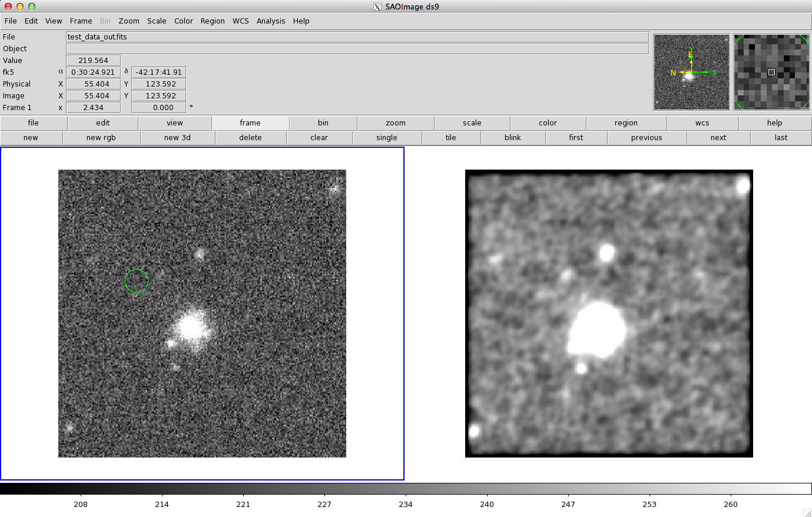Viewport: 812px width, 517px height.
Task: Click the 'clear' frame button
Action: [x=319, y=138]
